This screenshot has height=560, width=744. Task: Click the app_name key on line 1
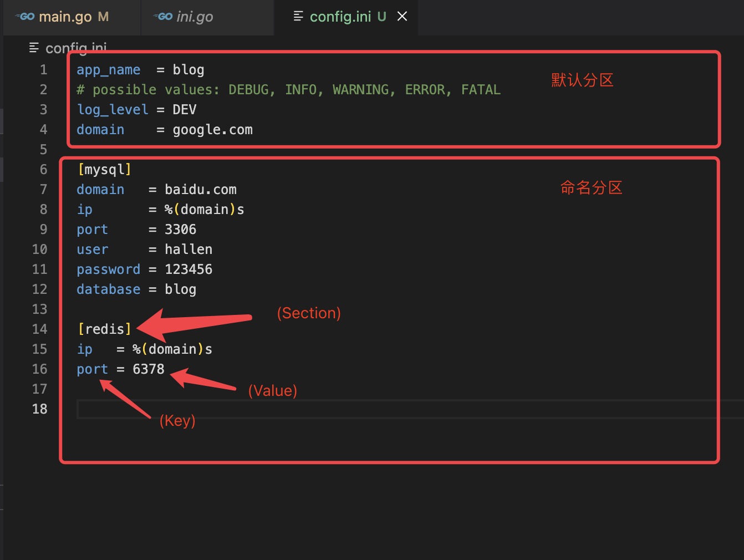pos(108,70)
